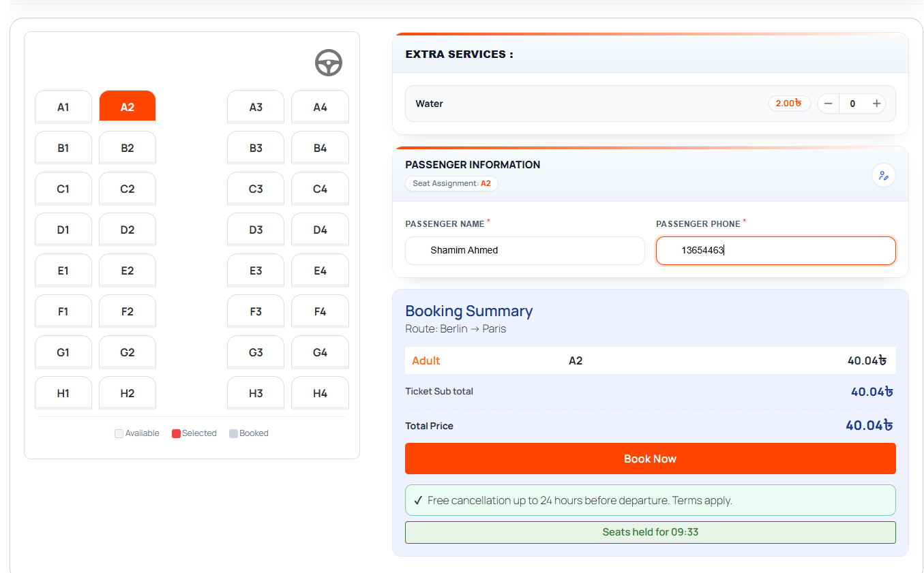The height and width of the screenshot is (573, 924).
Task: Pick seat H1 in the last row
Action: [63, 393]
